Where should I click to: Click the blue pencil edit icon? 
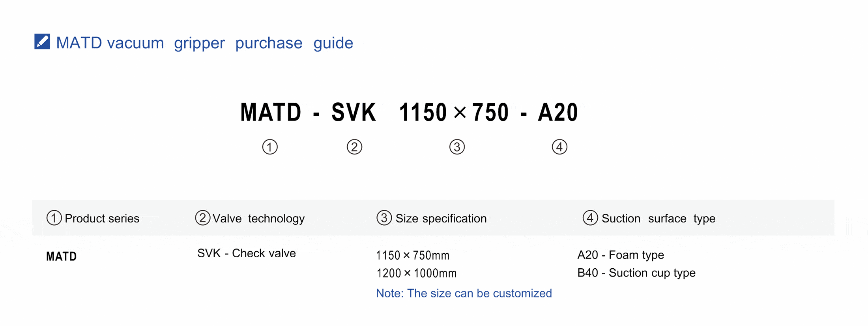click(42, 41)
